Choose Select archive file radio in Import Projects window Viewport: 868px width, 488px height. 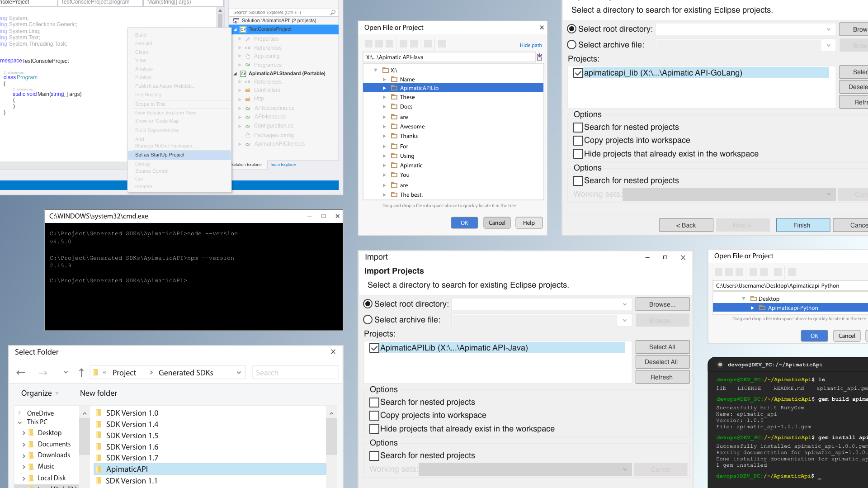click(x=368, y=320)
